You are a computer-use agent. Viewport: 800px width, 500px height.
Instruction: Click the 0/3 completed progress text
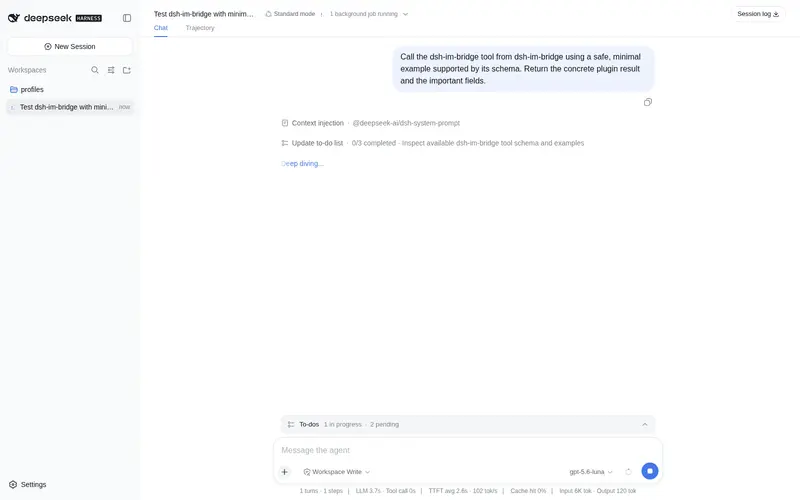point(373,143)
